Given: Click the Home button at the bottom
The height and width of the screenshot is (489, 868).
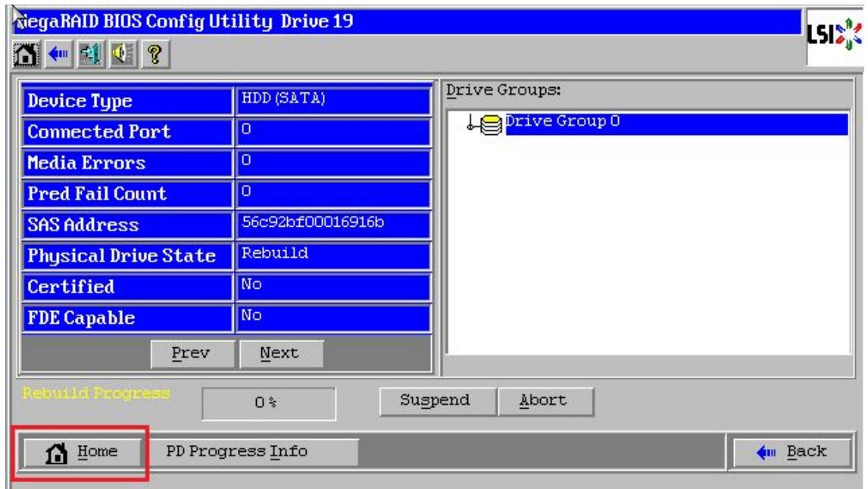Looking at the screenshot, I should (x=82, y=453).
